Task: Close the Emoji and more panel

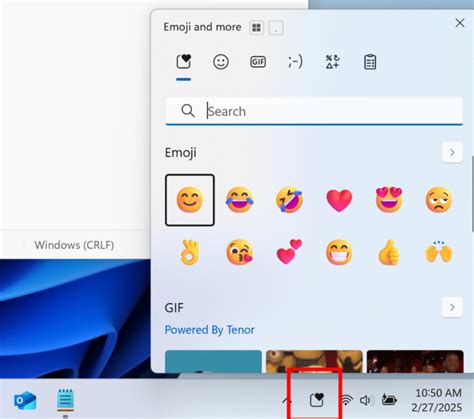Action: tap(460, 23)
